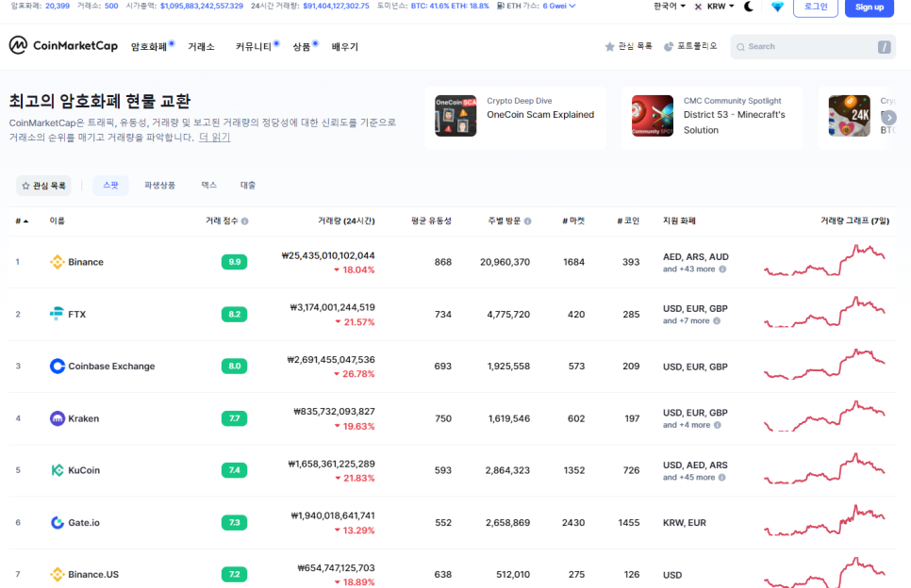911x588 pixels.
Task: Click the Binance exchange logo
Action: tap(57, 262)
